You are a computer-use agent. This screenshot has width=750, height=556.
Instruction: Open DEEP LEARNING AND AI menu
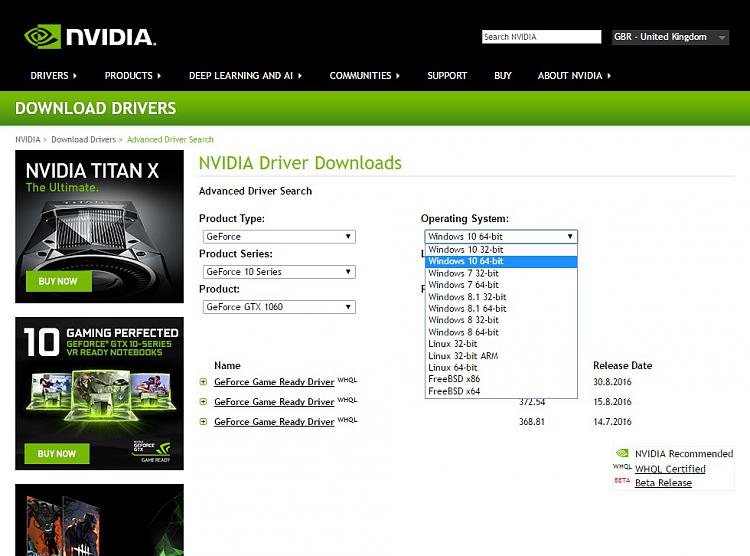(x=245, y=76)
